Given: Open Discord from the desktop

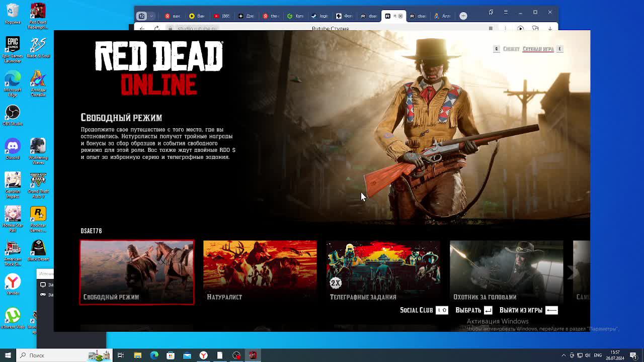Looking at the screenshot, I should 13,149.
